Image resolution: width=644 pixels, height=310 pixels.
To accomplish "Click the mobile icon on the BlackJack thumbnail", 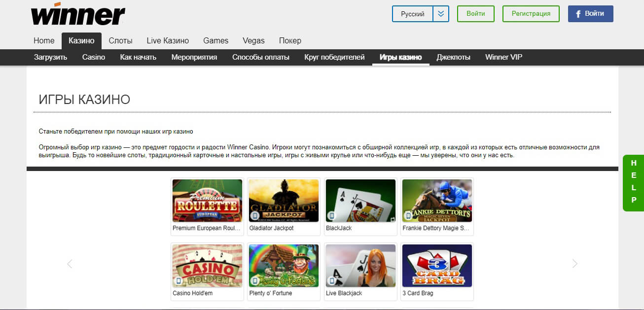I will click(x=333, y=215).
